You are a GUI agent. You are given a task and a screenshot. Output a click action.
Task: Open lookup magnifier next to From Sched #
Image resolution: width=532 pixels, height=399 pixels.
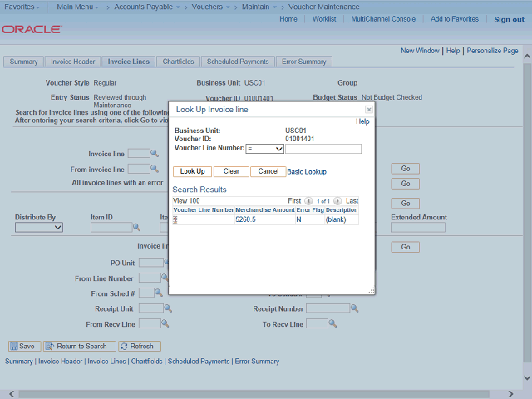click(159, 293)
